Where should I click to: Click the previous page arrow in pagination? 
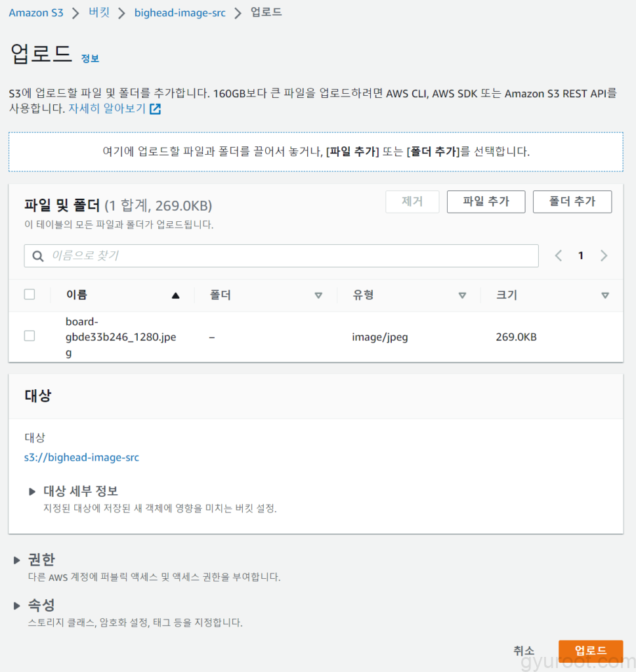pyautogui.click(x=559, y=256)
